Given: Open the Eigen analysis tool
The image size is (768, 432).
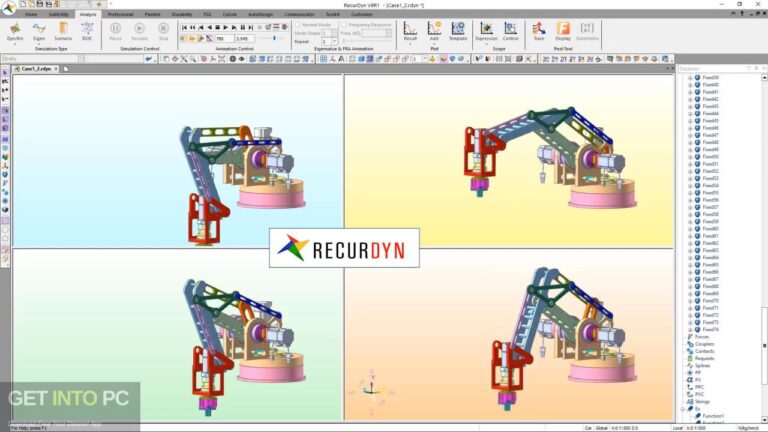Looking at the screenshot, I should tap(39, 31).
